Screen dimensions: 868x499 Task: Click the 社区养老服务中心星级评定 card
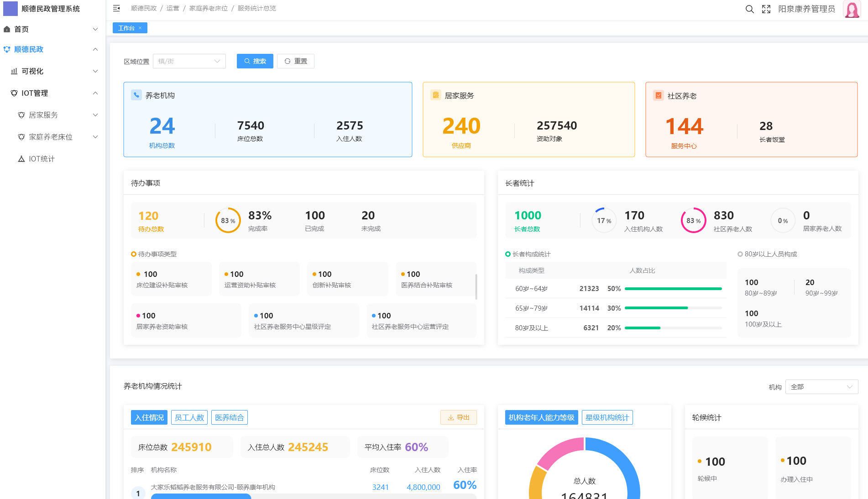pyautogui.click(x=304, y=321)
